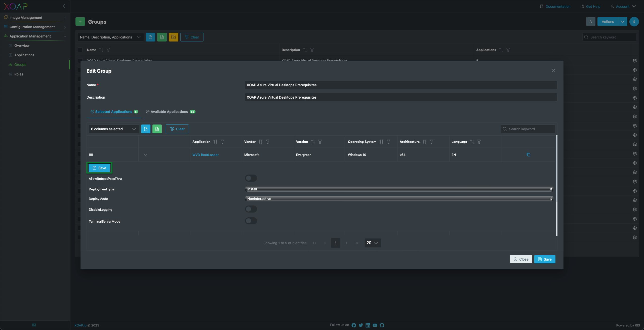Sort by Application column
Screen dimensions: 644x330
tap(215, 142)
